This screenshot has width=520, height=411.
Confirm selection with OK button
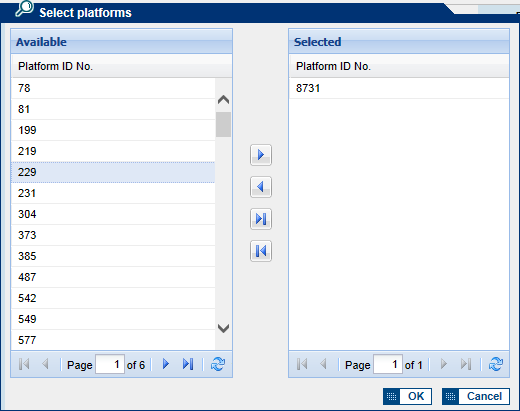pyautogui.click(x=407, y=396)
